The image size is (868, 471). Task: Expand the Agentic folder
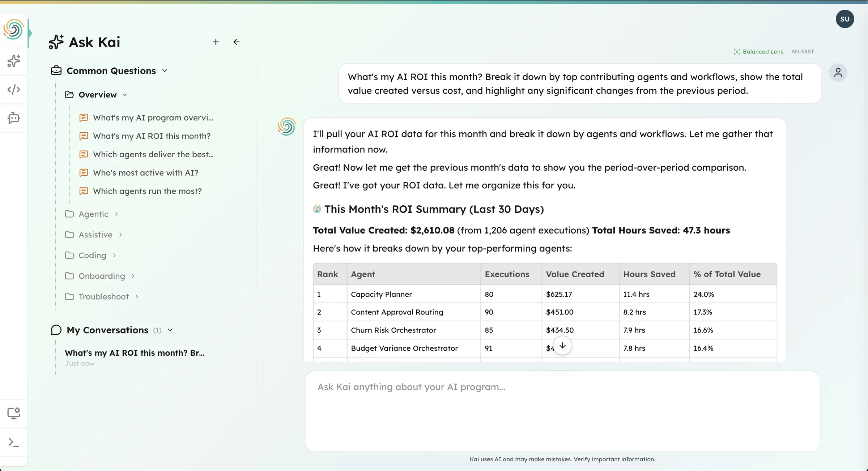pyautogui.click(x=93, y=214)
